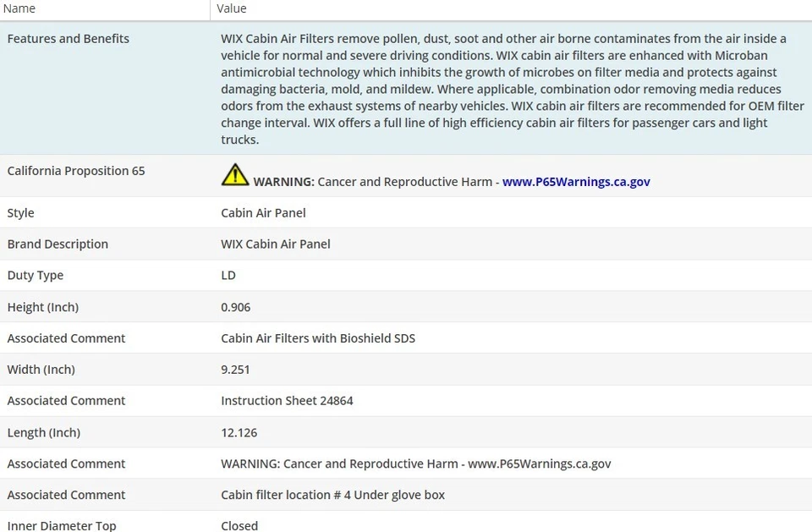Click the California Proposition 65 label
Image resolution: width=812 pixels, height=532 pixels.
pyautogui.click(x=76, y=171)
